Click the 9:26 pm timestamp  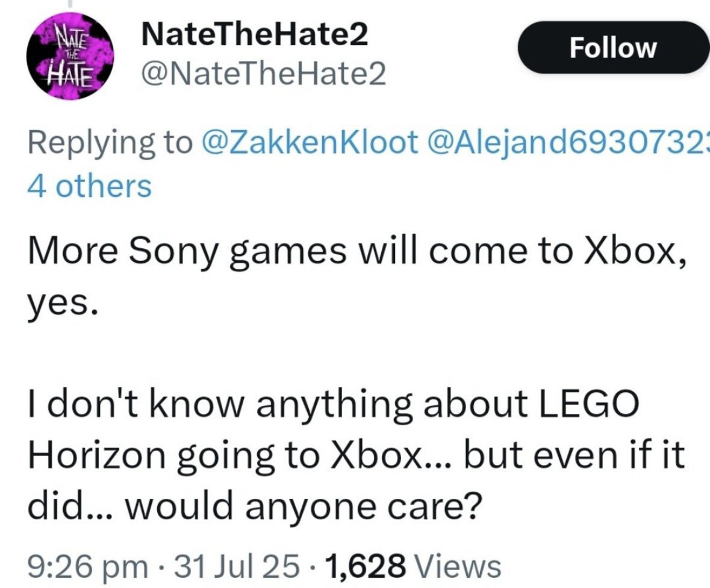point(88,566)
